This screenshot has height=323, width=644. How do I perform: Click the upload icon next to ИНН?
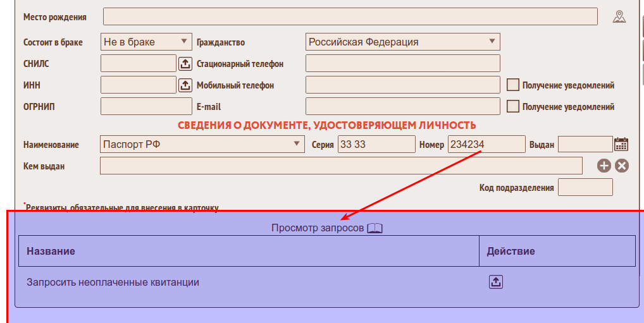185,85
